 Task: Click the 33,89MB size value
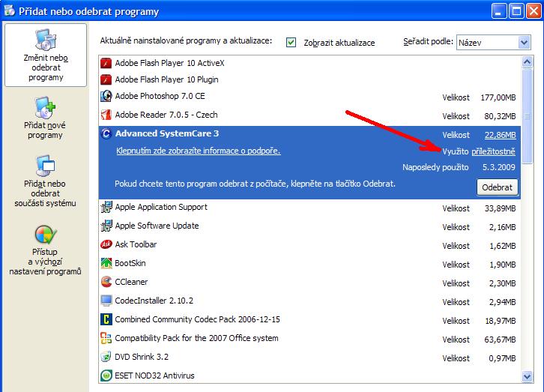pyautogui.click(x=500, y=208)
